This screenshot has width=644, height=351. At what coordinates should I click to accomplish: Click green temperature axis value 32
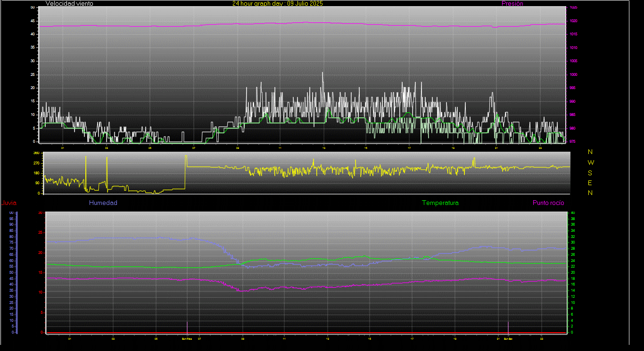tap(573, 237)
